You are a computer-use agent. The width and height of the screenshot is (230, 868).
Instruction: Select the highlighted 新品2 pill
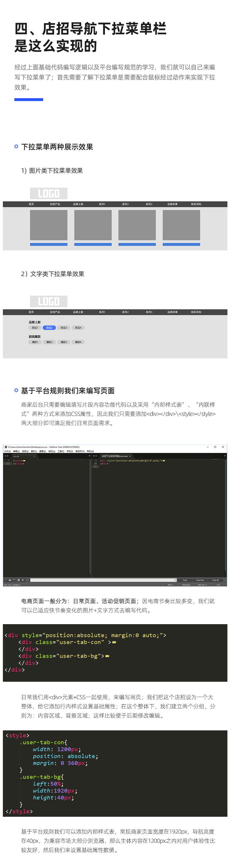pos(49,328)
